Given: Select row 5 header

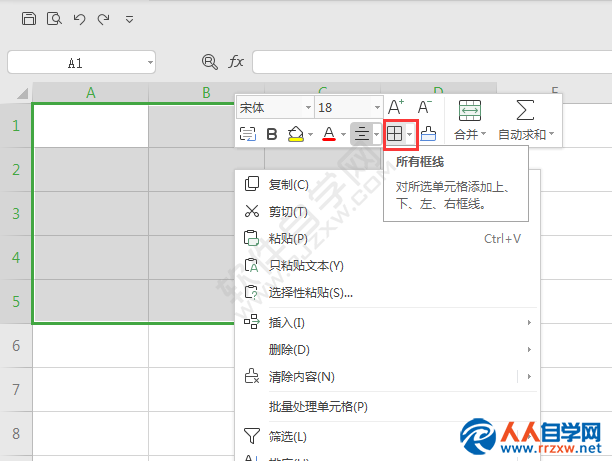Looking at the screenshot, I should 16,301.
